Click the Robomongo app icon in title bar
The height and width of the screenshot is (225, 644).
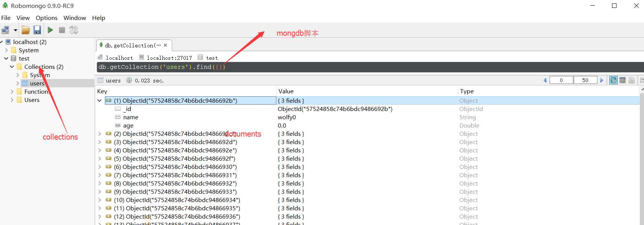(5, 6)
